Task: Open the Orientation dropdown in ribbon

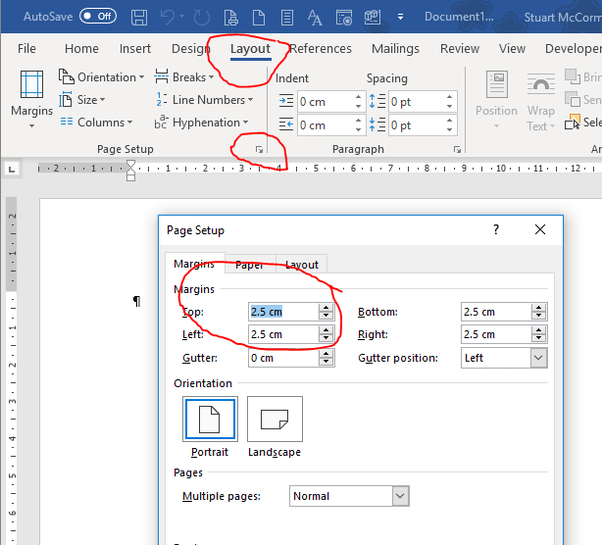Action: pos(101,77)
